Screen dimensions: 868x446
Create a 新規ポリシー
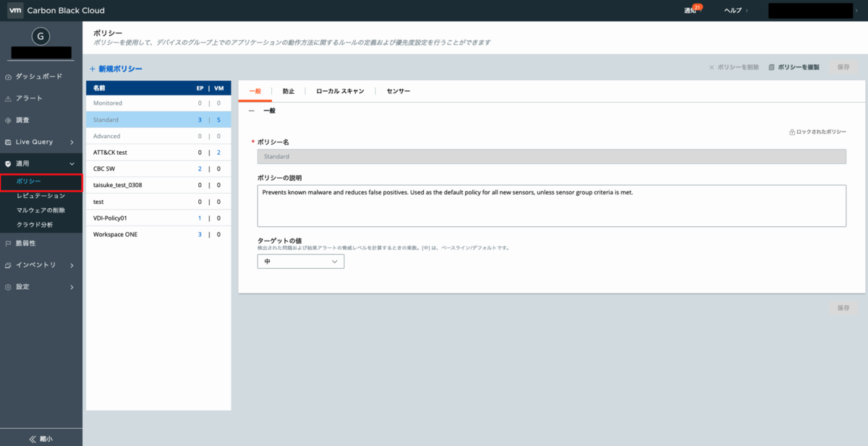click(x=116, y=69)
